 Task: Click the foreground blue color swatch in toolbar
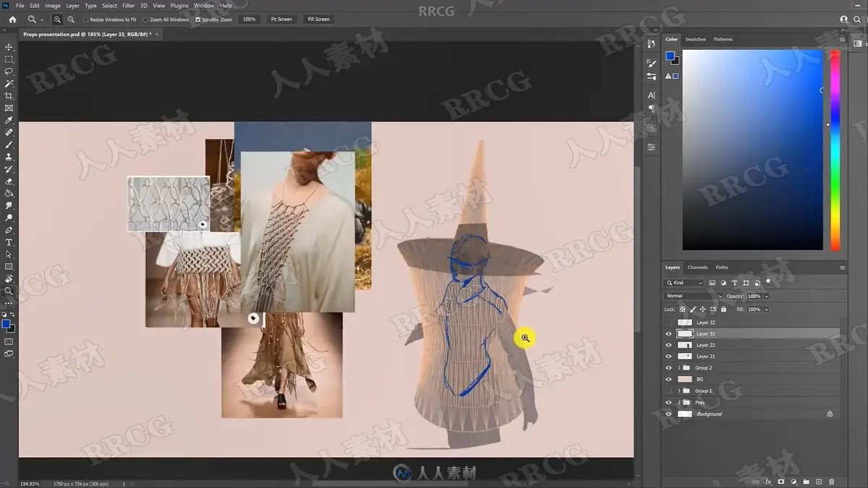7,324
